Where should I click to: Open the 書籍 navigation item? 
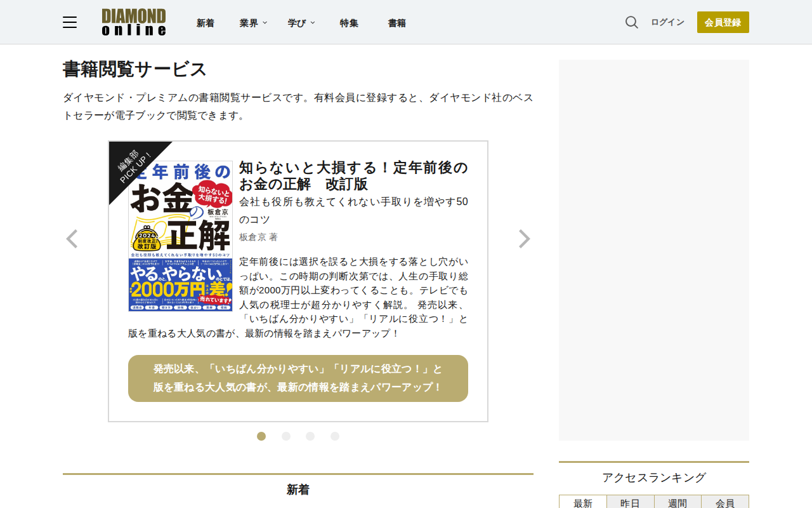click(x=397, y=23)
